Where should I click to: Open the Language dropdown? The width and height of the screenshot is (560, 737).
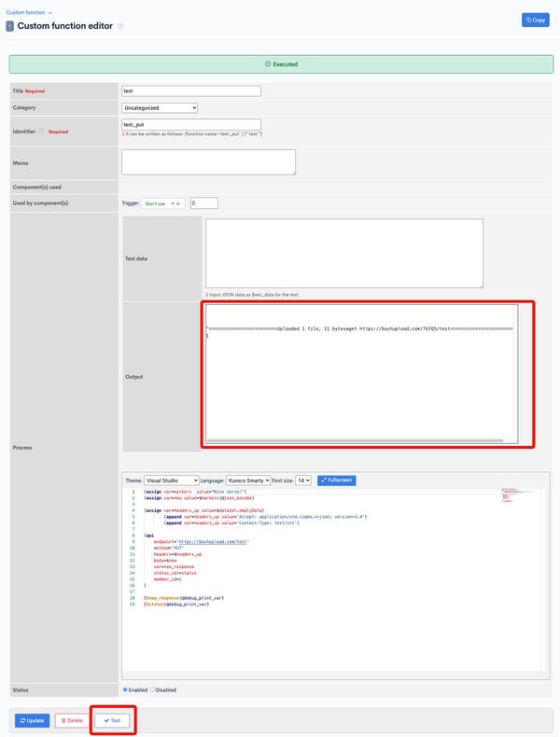(248, 480)
